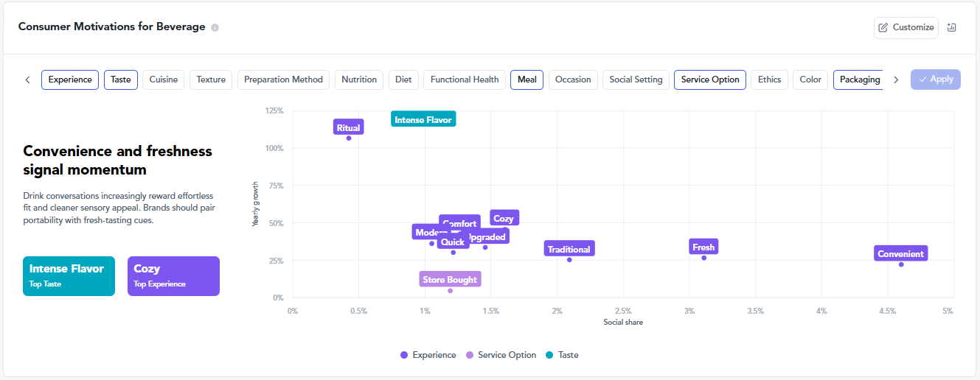Toggle Experience series in chart legend
980x380 pixels.
pyautogui.click(x=428, y=355)
